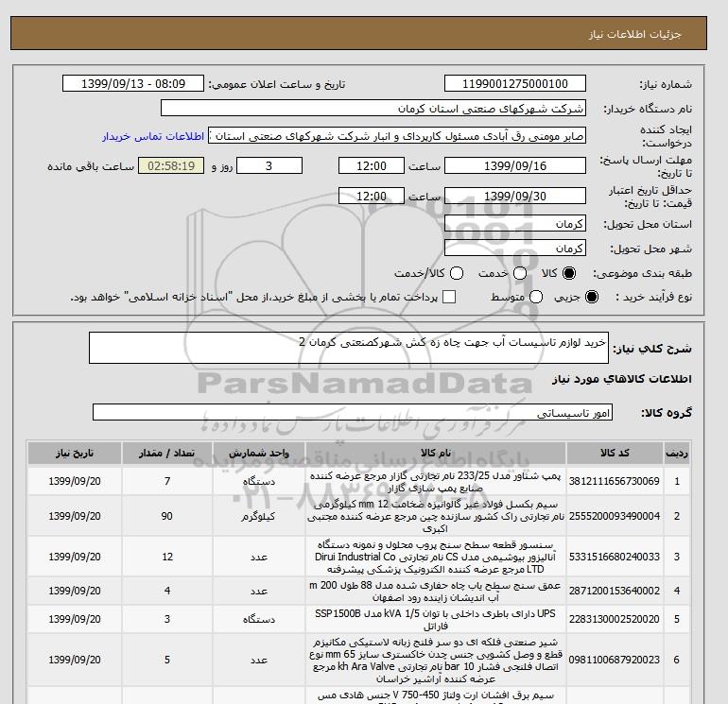Click the response deadline date 1399/09/16
The width and height of the screenshot is (728, 704).
click(x=515, y=165)
